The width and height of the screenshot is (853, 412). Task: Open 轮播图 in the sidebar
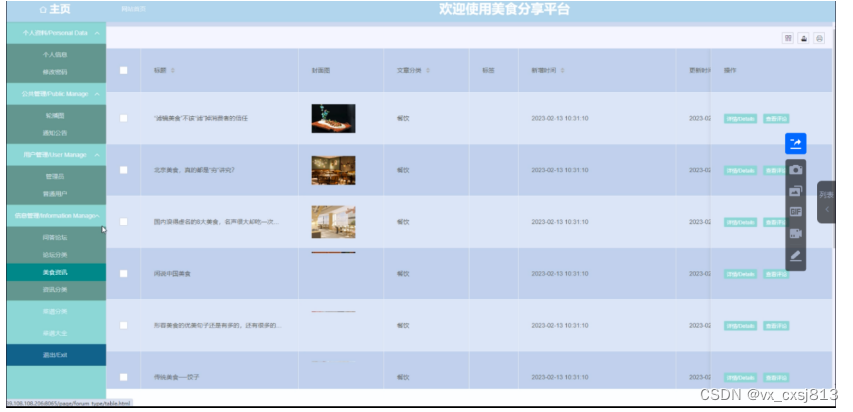click(55, 116)
